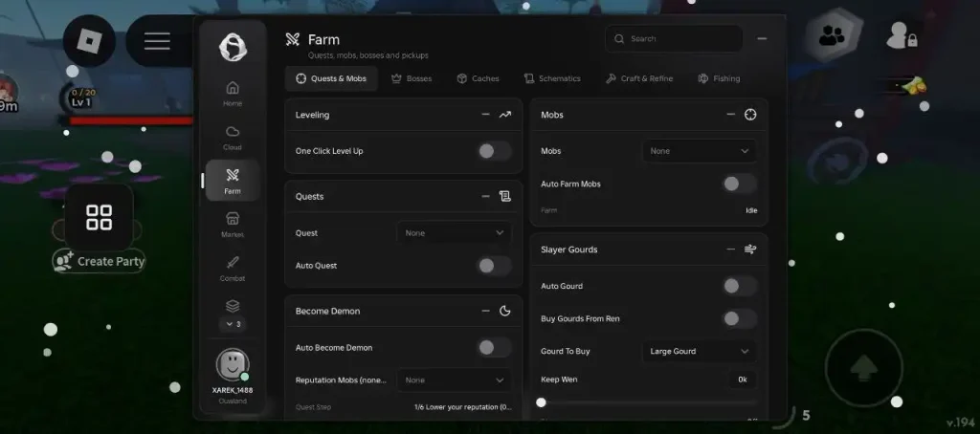Open the Reputation Mobs dropdown
980x434 pixels.
point(454,380)
